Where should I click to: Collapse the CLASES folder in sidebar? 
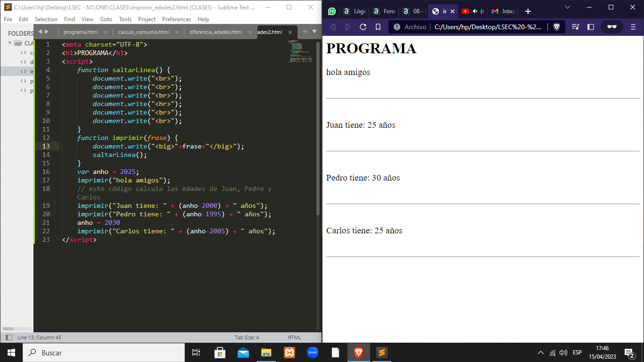(9, 43)
